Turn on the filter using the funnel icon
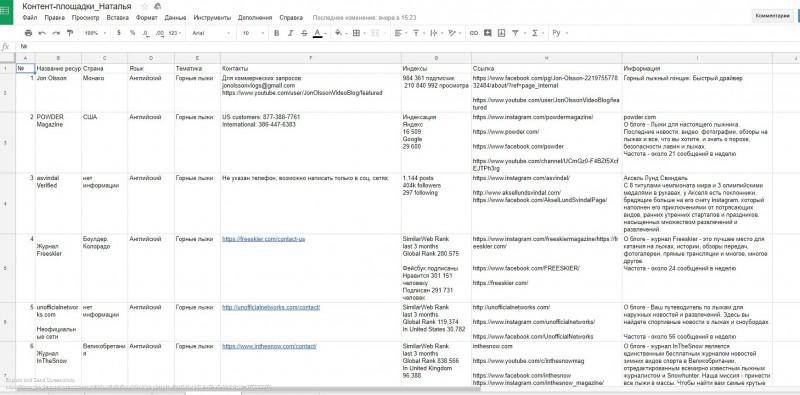The width and height of the screenshot is (800, 395). [515, 33]
